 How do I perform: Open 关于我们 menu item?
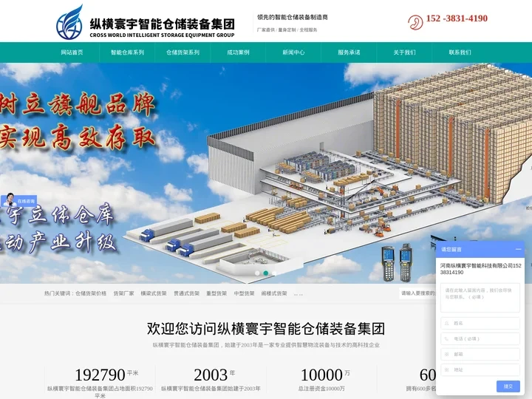404,52
